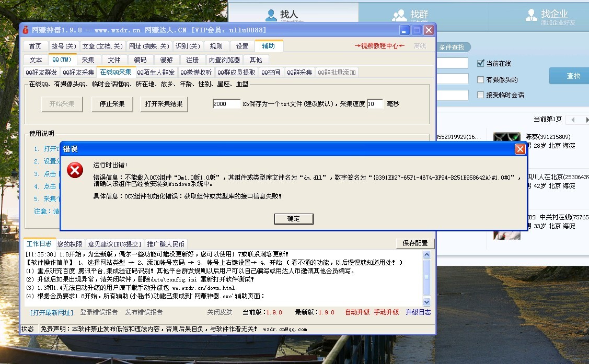Switch to the 设置 tab
The image size is (589, 364).
click(x=242, y=46)
